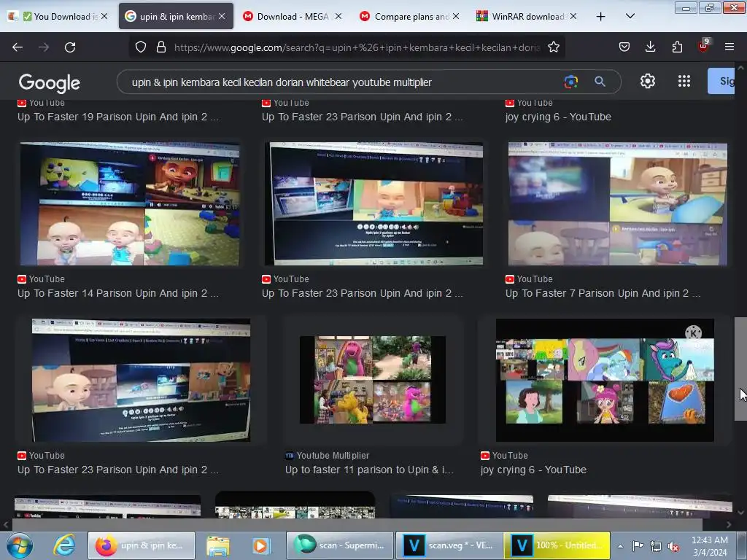Switch to scan.veg VEGAS taskbar window
Image resolution: width=747 pixels, height=560 pixels.
click(x=449, y=545)
